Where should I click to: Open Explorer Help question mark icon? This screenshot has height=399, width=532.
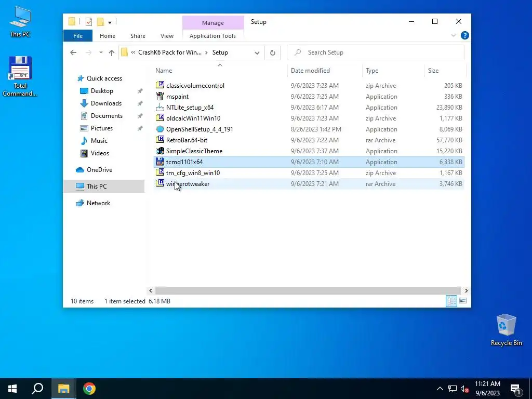pyautogui.click(x=465, y=35)
